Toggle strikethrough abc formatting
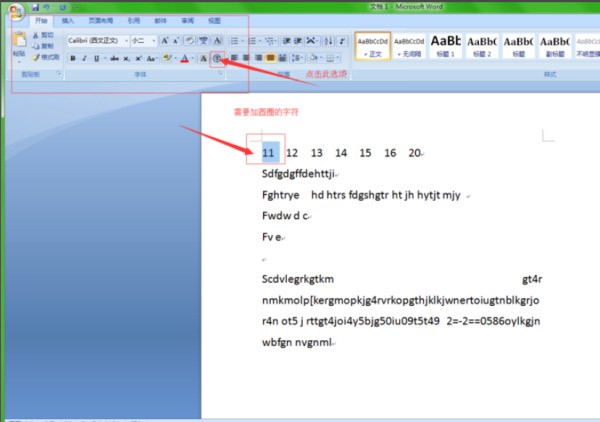 click(114, 58)
